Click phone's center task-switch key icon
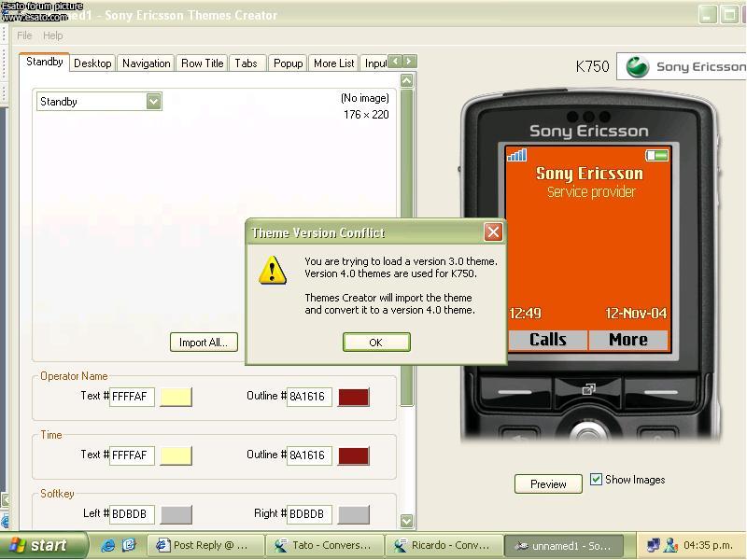The image size is (747, 560). pos(589,389)
